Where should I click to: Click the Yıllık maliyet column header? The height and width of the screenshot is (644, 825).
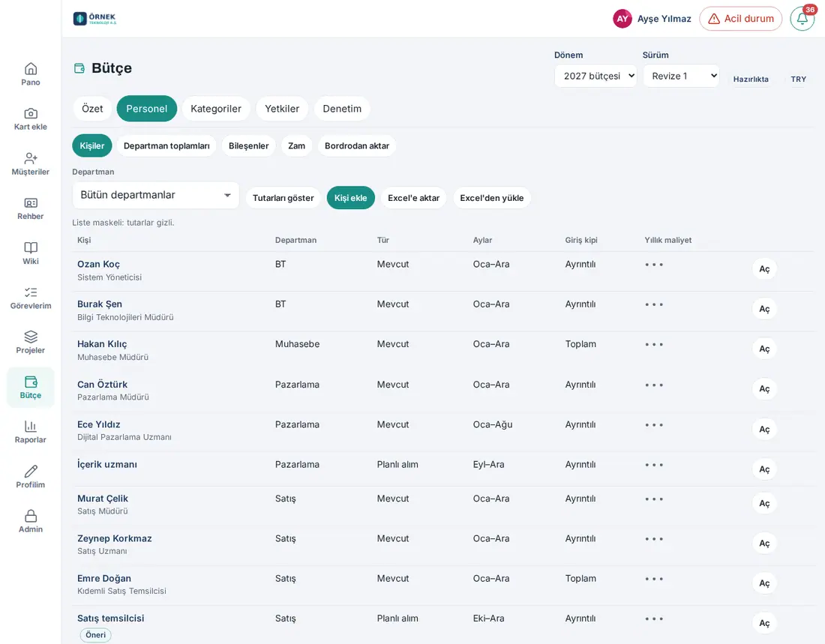[668, 240]
